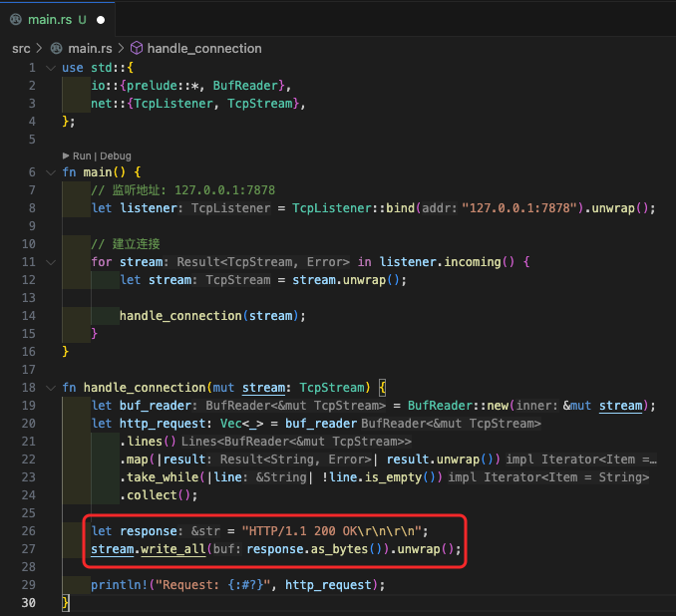Click BufReader::new on line 19
Screen dimensions: 676x616
[458, 406]
